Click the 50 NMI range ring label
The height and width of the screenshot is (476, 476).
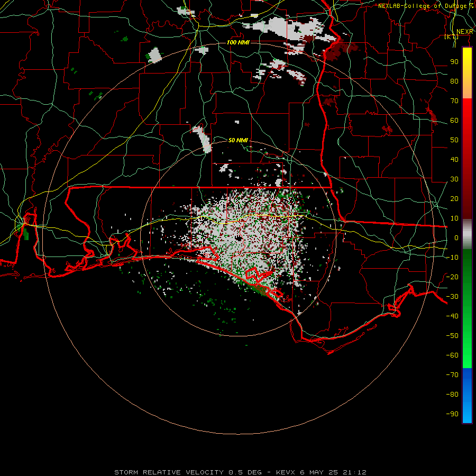[x=238, y=140]
